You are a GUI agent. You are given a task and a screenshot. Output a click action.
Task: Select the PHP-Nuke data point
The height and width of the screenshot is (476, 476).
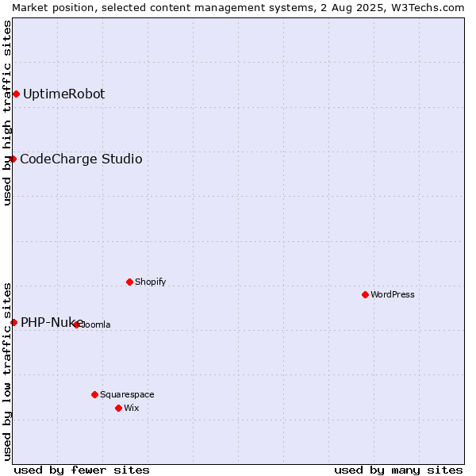point(13,322)
